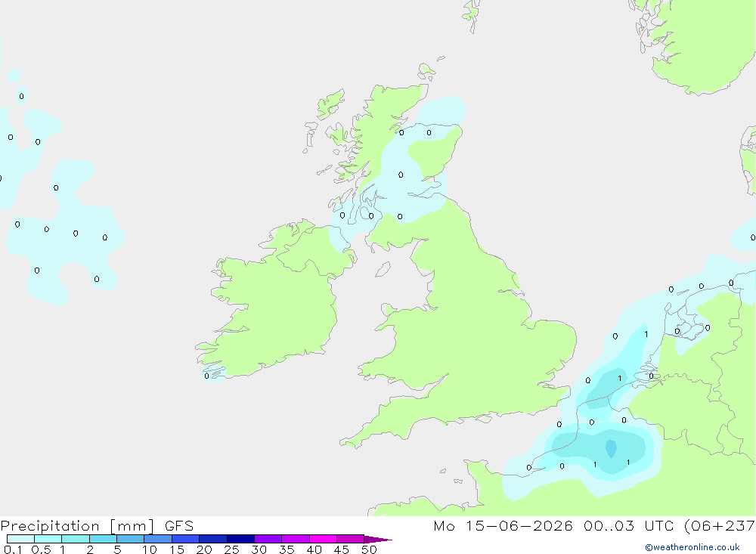Click the 40–45 mm magenta legend box
756x554 pixels.
pyautogui.click(x=323, y=539)
